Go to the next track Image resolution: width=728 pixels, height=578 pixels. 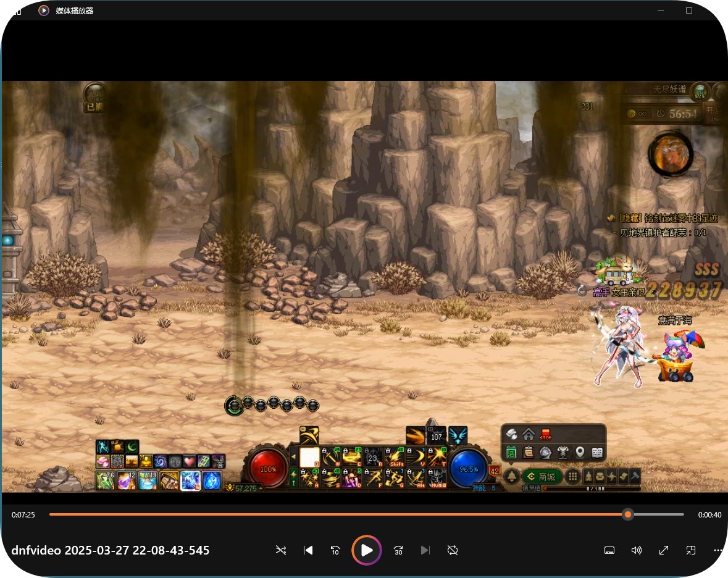425,550
